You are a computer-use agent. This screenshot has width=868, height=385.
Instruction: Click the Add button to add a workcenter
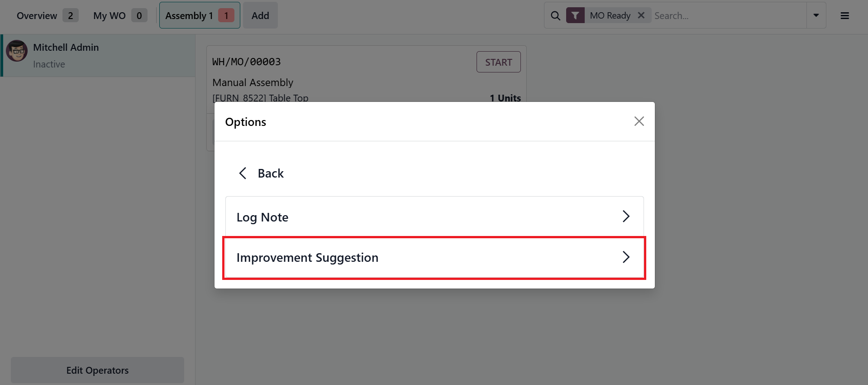pos(260,15)
